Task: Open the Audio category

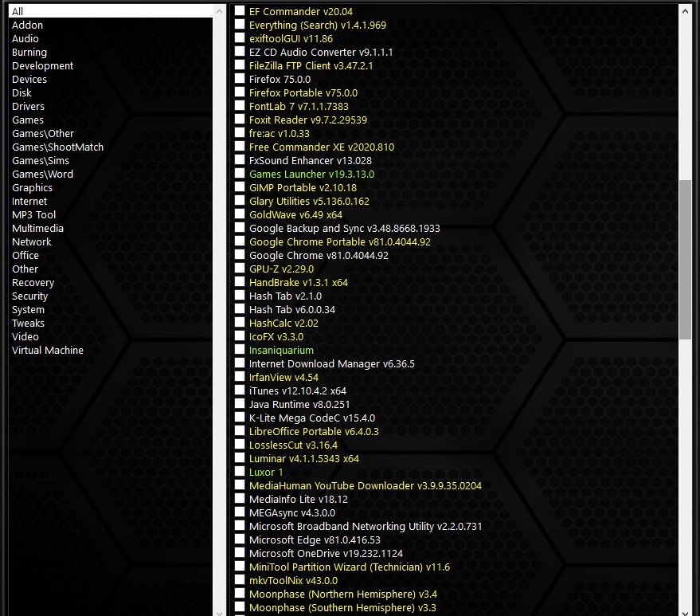Action: pos(25,38)
